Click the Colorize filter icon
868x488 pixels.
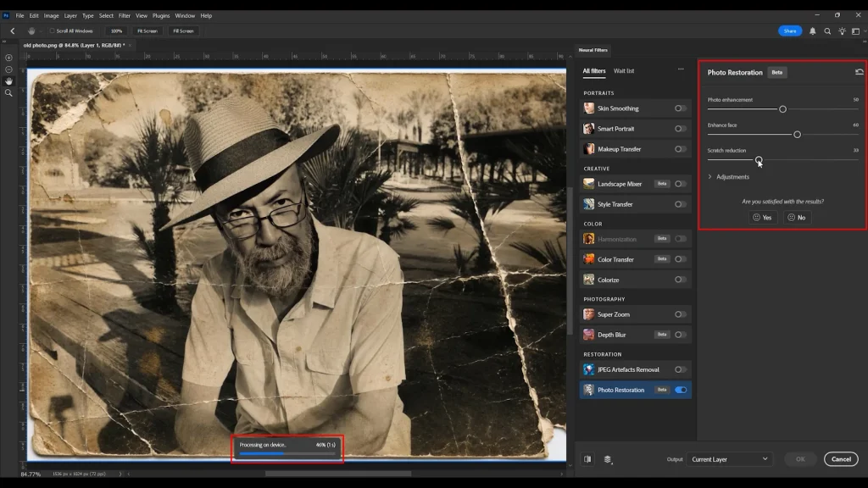click(588, 280)
